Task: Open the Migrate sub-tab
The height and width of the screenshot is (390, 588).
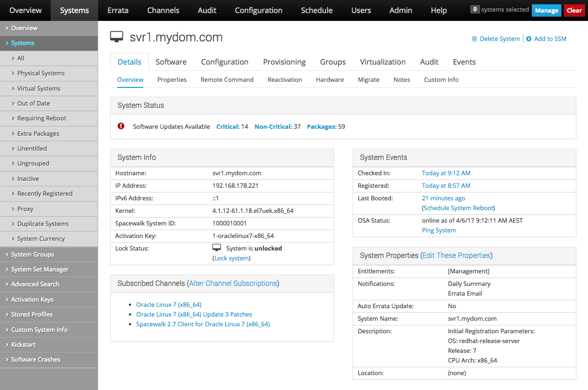Action: [x=369, y=79]
